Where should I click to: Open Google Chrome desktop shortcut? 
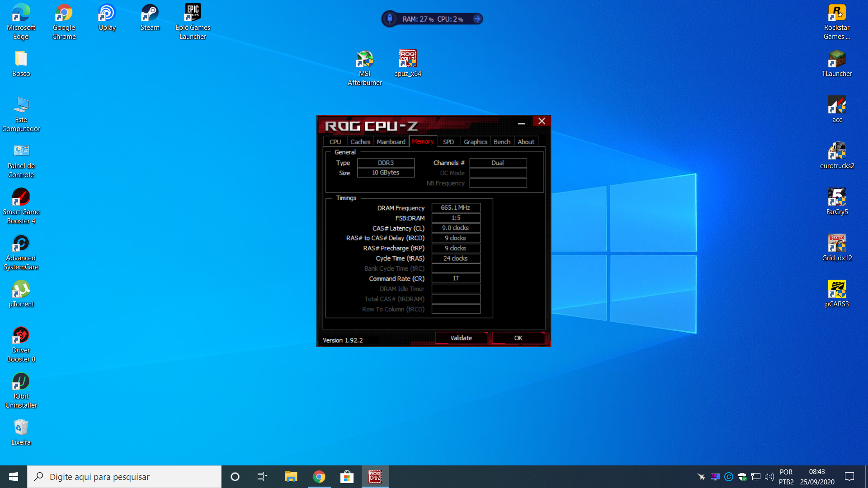pyautogui.click(x=64, y=22)
